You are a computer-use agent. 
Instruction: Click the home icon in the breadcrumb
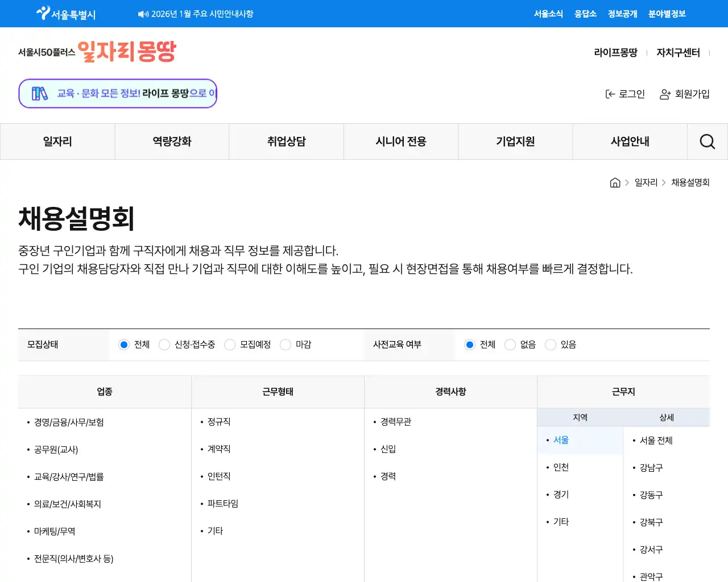pos(615,182)
